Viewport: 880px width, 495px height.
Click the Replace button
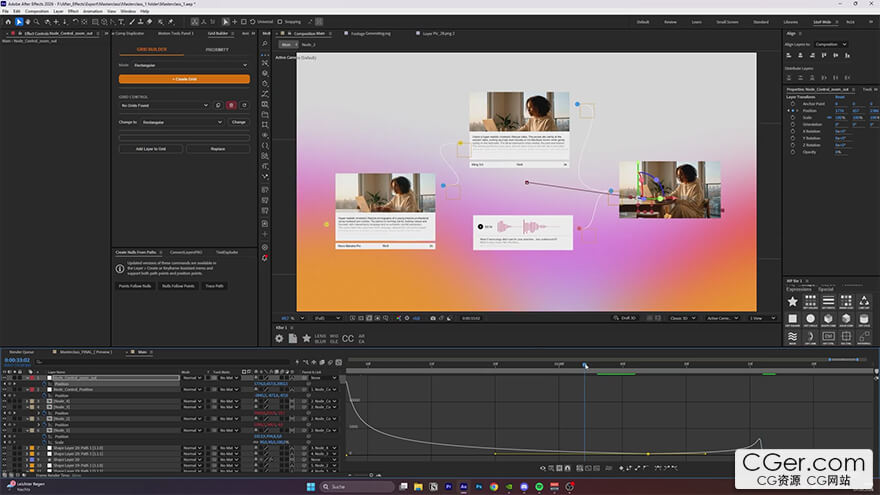coord(218,149)
